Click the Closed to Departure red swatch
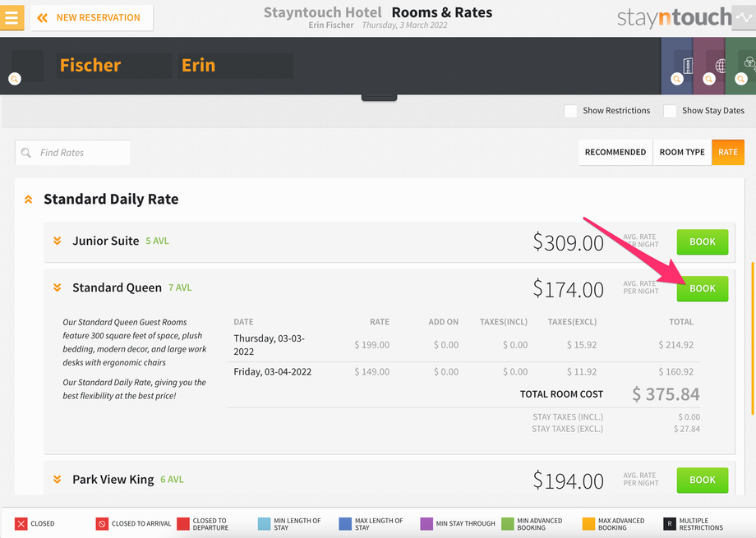 [183, 523]
